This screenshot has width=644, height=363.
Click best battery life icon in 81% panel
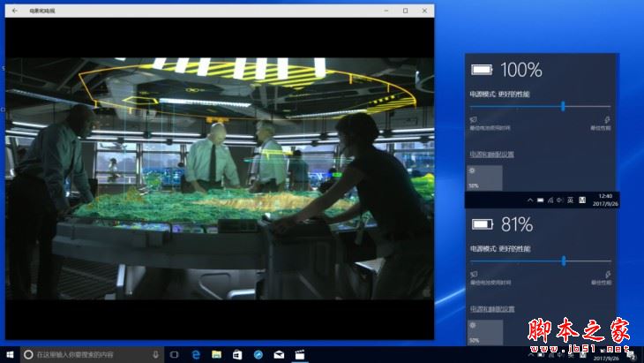(x=474, y=274)
